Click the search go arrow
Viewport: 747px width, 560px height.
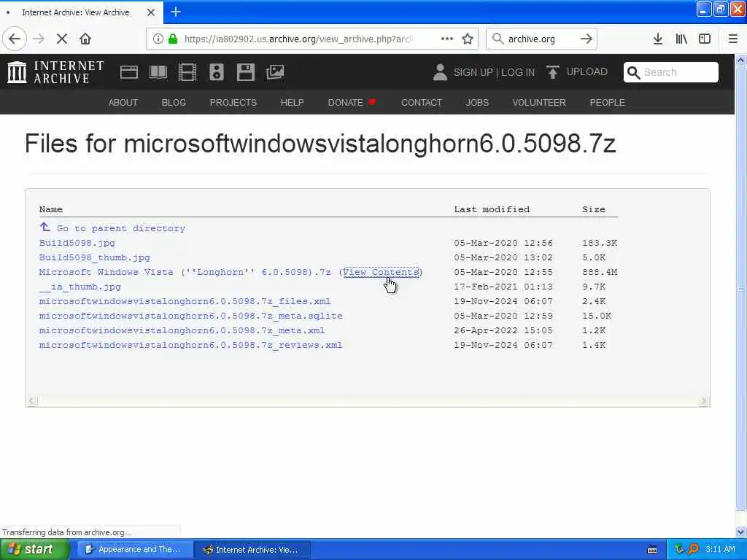point(587,39)
